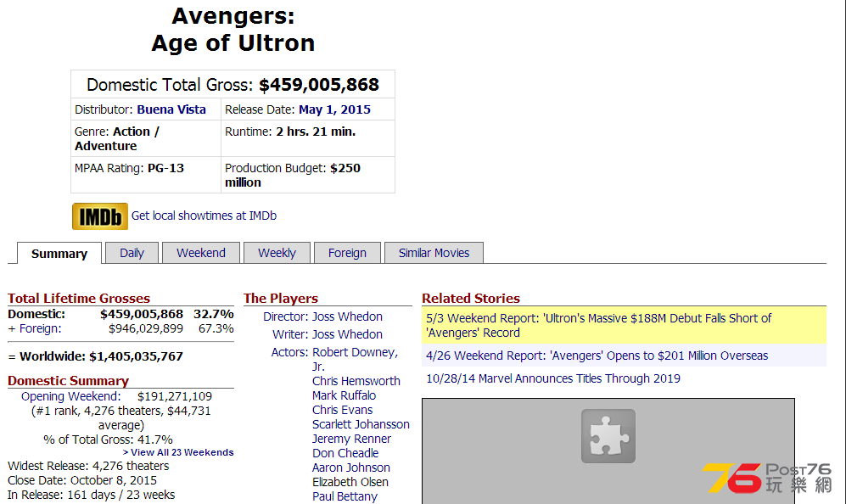Select the Summary tab
This screenshot has width=846, height=504.
click(59, 254)
